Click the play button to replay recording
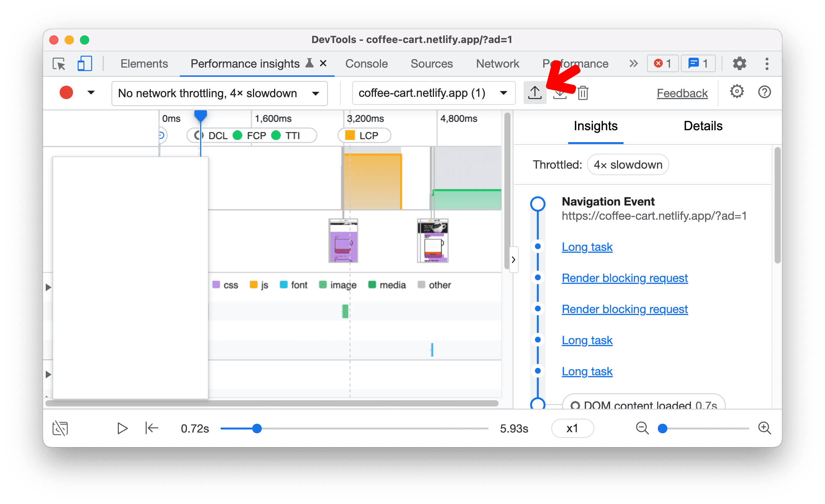Screen dimensions: 825x504 pyautogui.click(x=122, y=428)
